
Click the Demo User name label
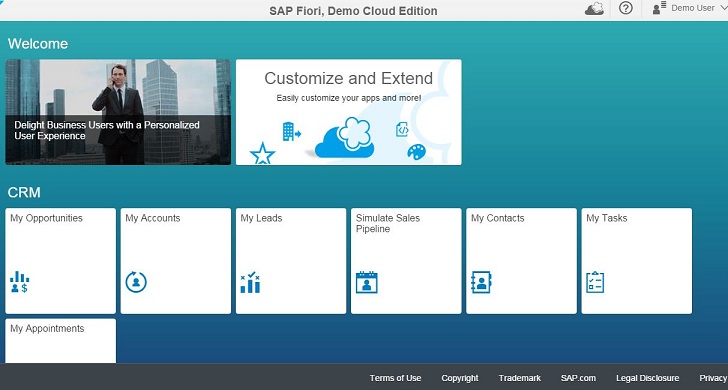point(693,8)
